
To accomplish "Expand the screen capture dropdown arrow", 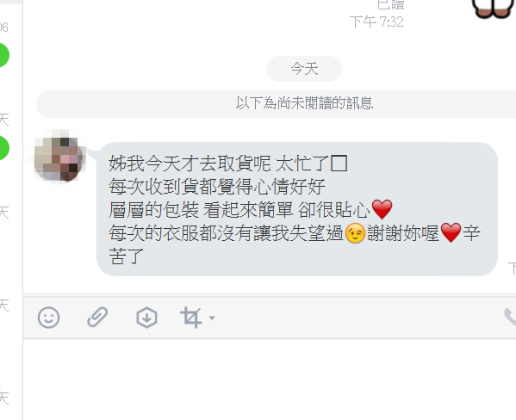I will 212,318.
